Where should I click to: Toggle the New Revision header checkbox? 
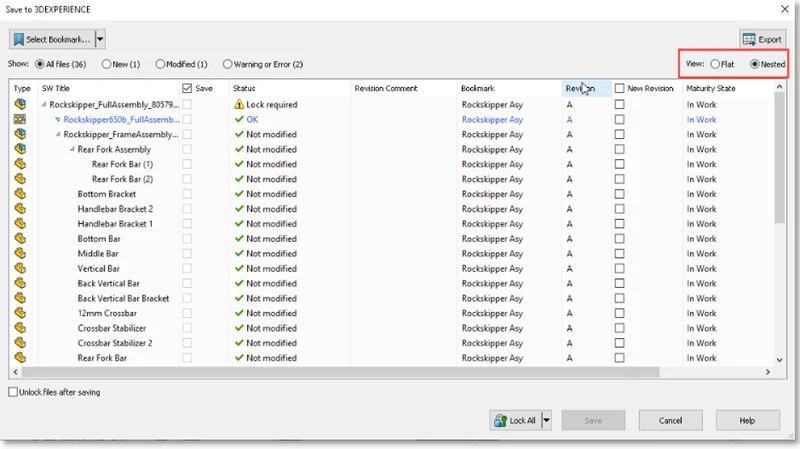point(620,89)
